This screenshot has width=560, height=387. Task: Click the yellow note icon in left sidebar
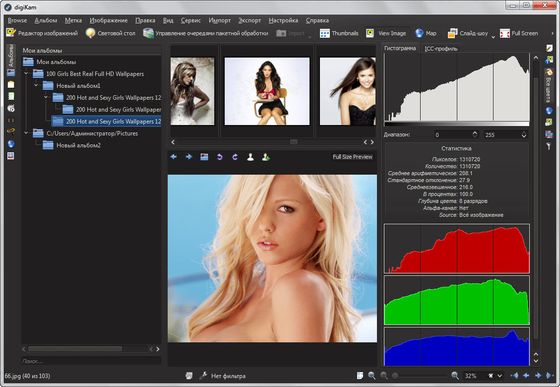coord(11,84)
